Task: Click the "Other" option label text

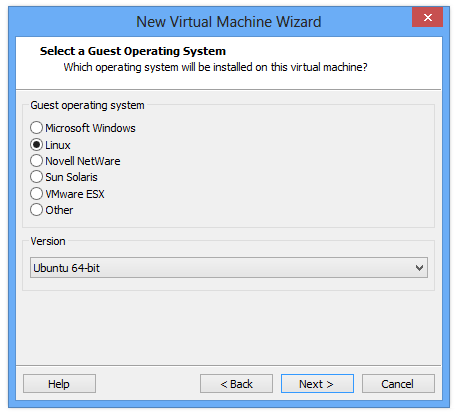Action: coord(59,210)
